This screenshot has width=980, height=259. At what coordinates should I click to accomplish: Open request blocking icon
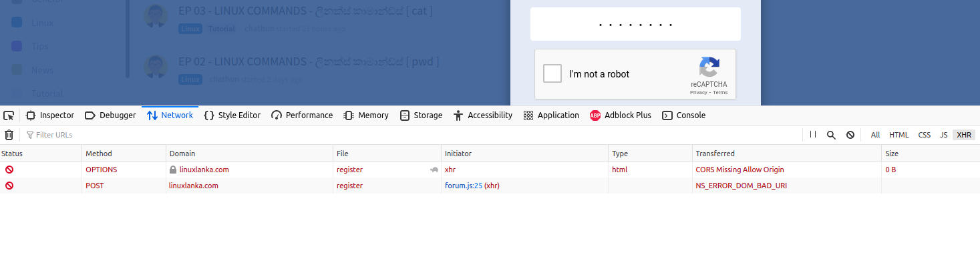coord(850,135)
